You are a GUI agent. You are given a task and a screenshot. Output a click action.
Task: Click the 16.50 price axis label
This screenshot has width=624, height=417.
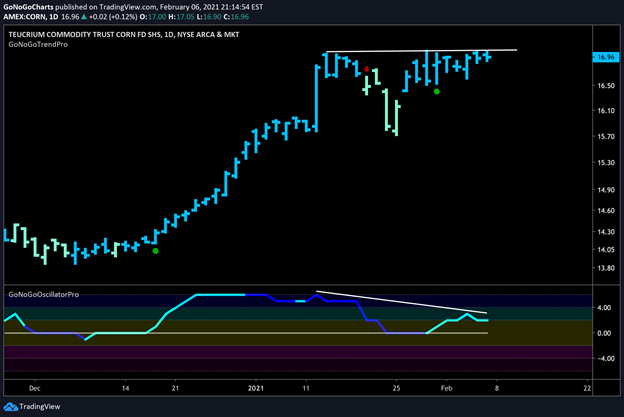click(606, 86)
